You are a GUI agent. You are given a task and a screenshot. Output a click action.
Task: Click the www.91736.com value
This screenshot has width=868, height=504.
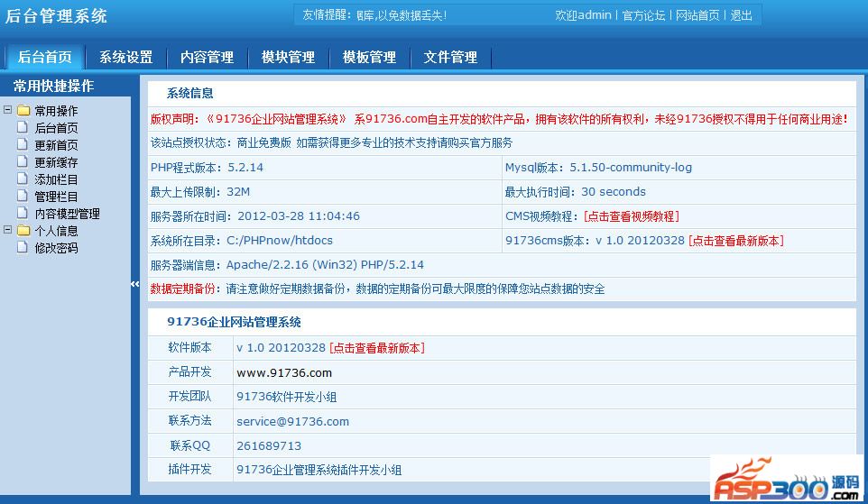284,373
